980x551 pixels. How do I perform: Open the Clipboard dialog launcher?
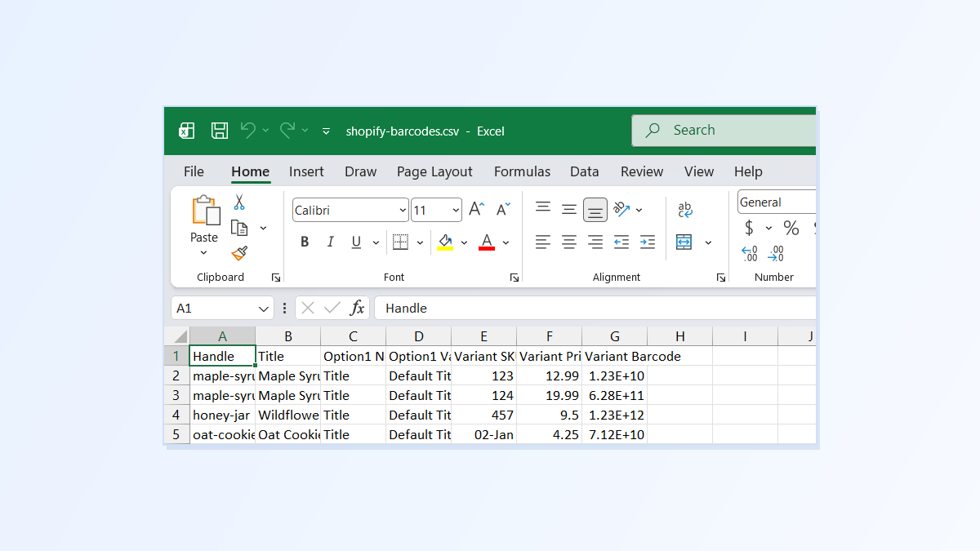click(x=275, y=278)
